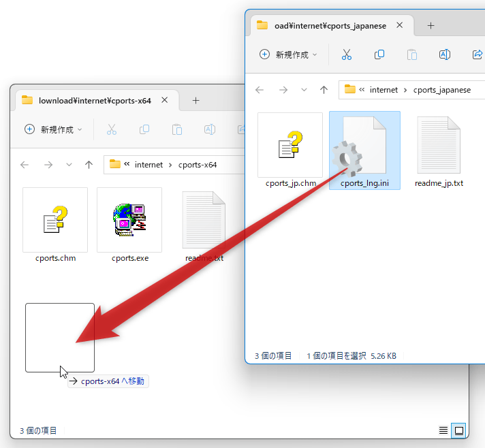The width and height of the screenshot is (485, 448).
Task: Click Paste icon in cports-x64 window
Action: 177,129
